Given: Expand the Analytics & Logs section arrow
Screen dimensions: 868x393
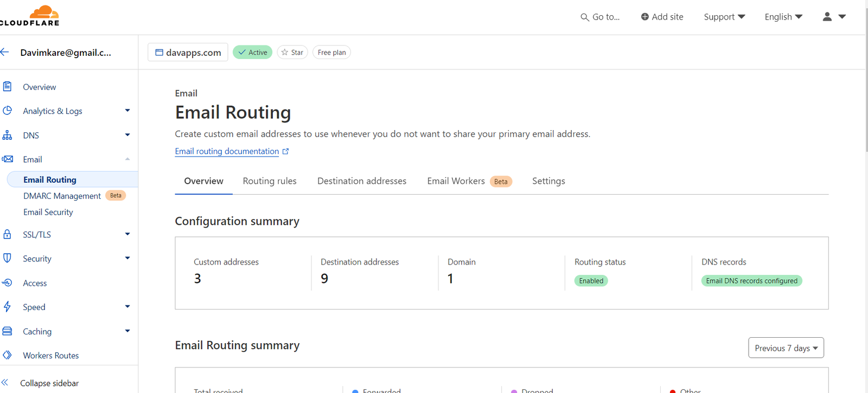Looking at the screenshot, I should coord(127,111).
